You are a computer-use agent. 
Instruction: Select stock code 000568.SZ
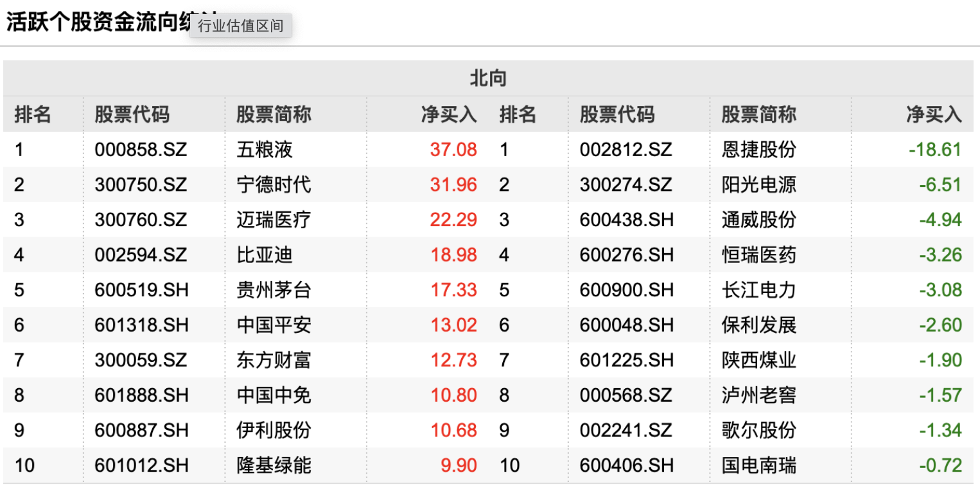coord(626,395)
